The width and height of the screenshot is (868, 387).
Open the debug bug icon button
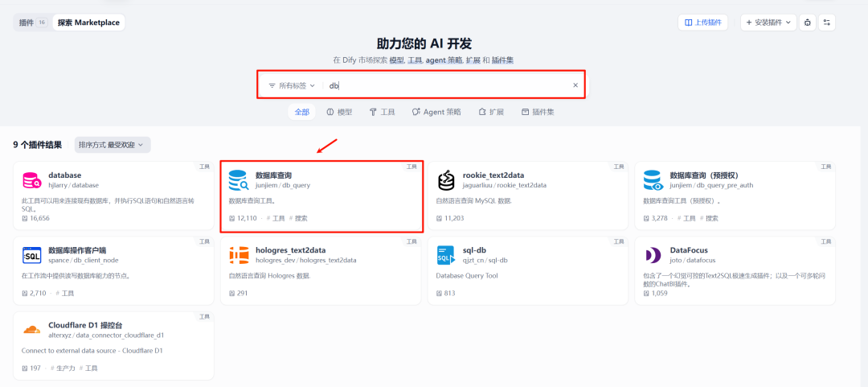click(x=807, y=23)
